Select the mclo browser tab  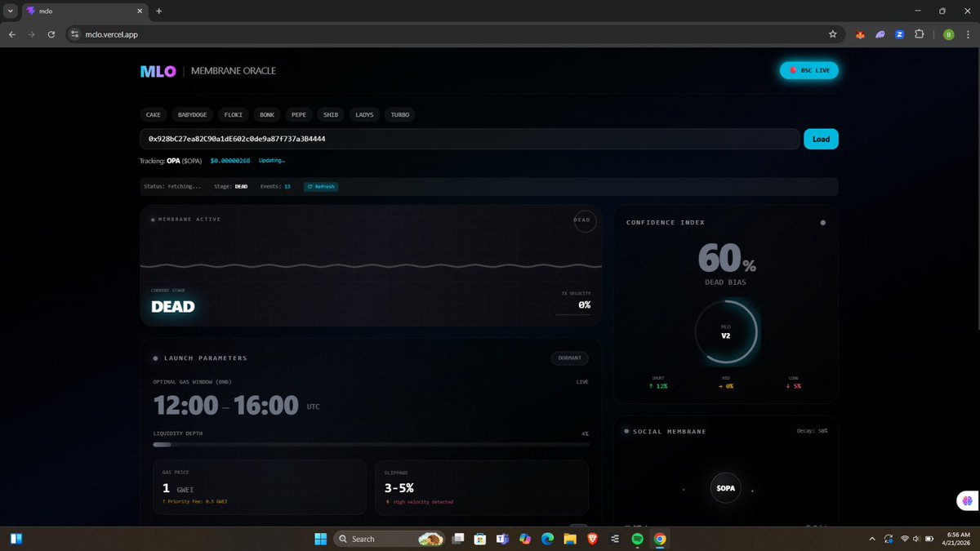84,11
